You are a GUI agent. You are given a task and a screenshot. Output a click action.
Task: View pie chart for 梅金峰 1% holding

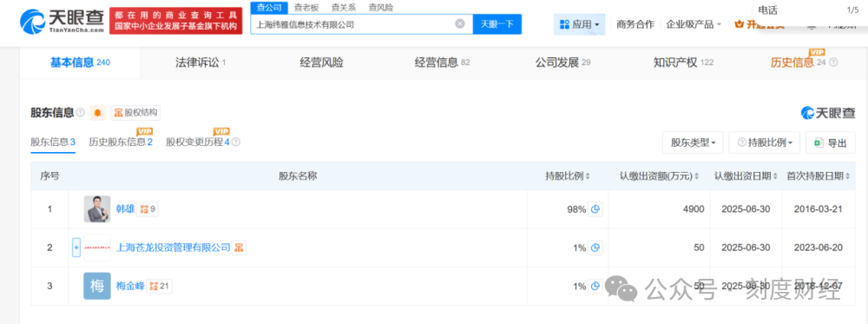click(x=595, y=287)
